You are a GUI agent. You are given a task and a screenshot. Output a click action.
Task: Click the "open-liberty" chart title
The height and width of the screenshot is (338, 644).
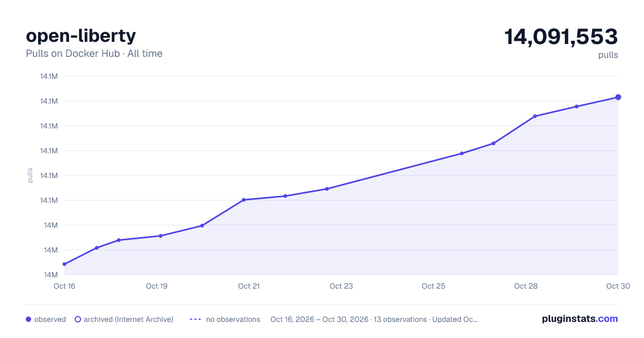pos(81,35)
